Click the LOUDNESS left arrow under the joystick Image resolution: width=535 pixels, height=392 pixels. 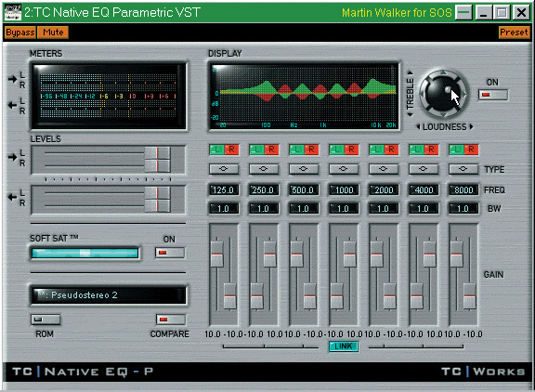click(x=418, y=126)
